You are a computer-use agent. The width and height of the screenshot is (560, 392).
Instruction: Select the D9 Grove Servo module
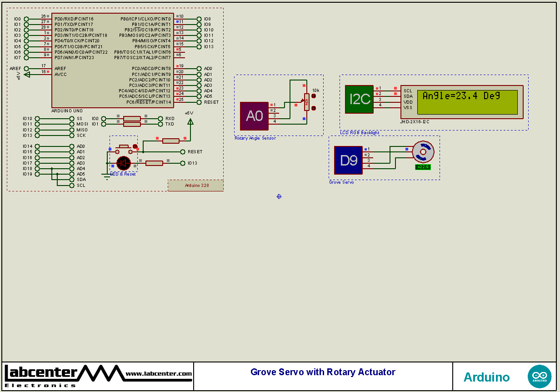[348, 160]
